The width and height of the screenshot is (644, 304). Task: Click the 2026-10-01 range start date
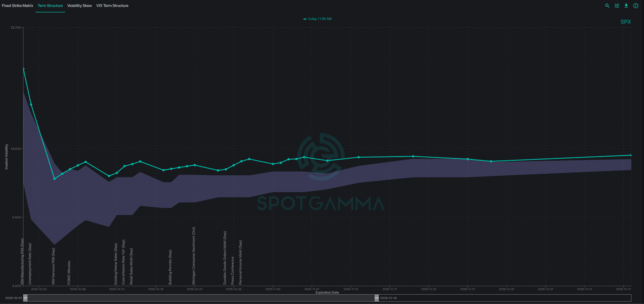click(x=14, y=298)
